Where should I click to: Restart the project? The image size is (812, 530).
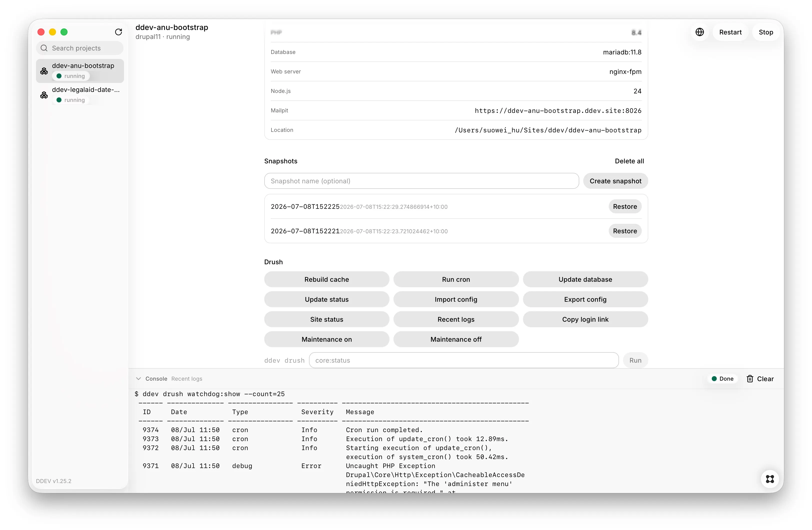pos(730,32)
